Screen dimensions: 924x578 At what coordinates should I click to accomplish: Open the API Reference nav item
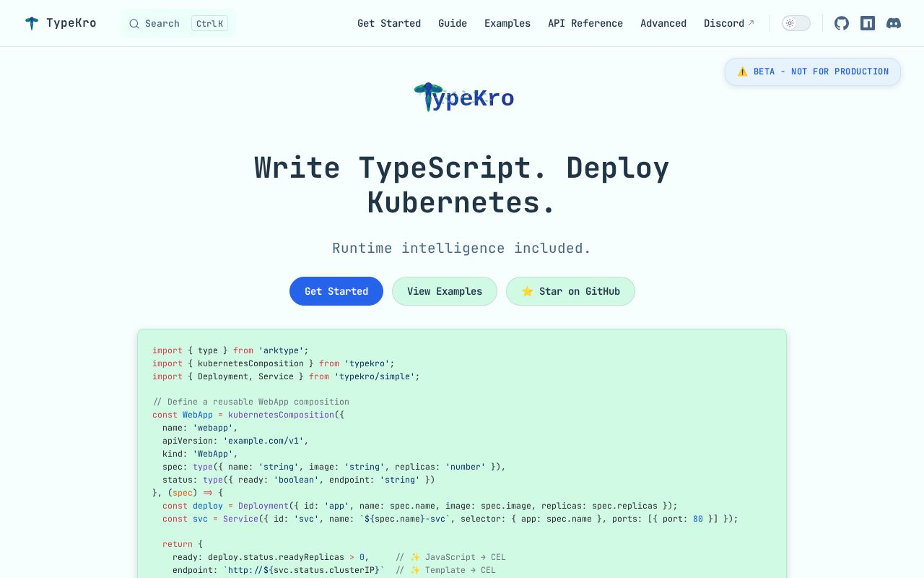click(585, 23)
